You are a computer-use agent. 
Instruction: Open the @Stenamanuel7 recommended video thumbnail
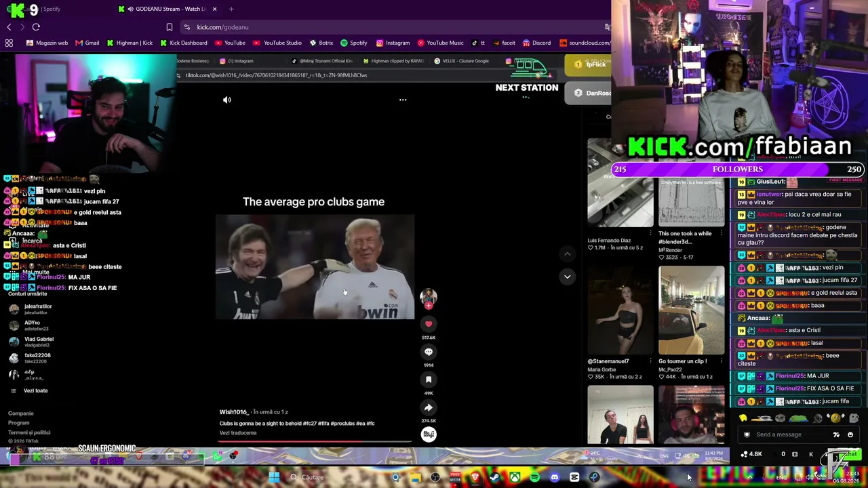point(620,310)
